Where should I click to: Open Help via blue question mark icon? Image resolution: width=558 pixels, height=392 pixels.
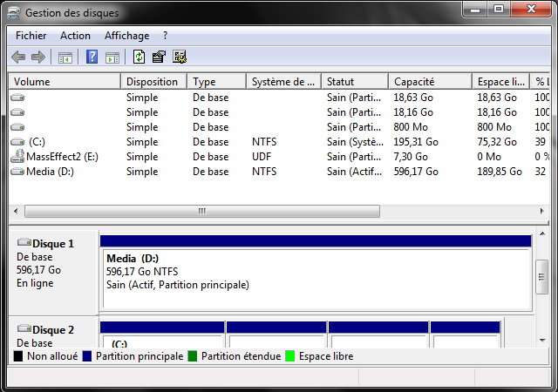click(92, 57)
